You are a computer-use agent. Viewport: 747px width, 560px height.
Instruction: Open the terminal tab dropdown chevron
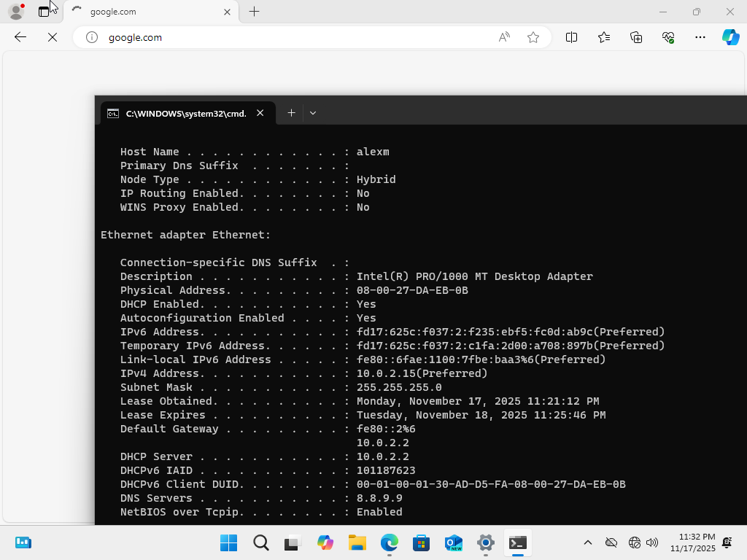click(312, 113)
